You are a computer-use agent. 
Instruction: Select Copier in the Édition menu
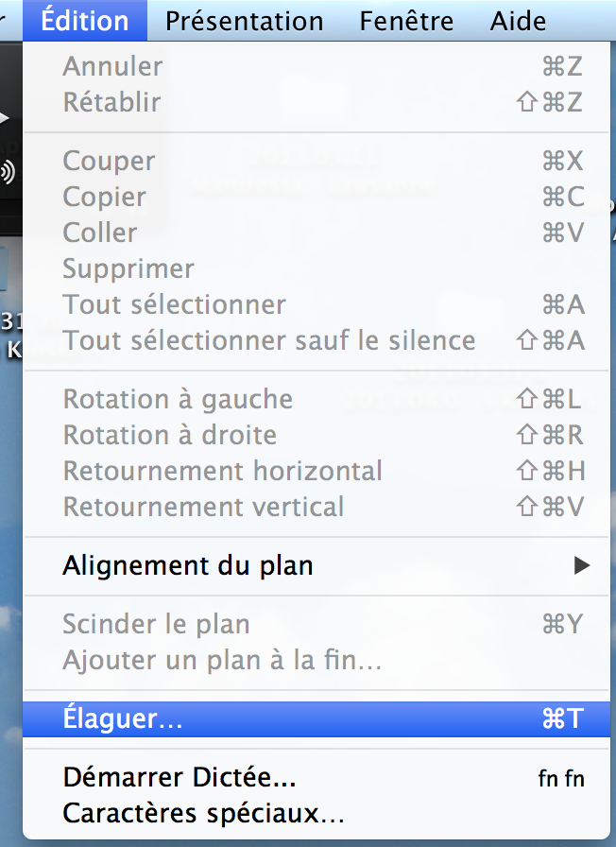pyautogui.click(x=104, y=197)
